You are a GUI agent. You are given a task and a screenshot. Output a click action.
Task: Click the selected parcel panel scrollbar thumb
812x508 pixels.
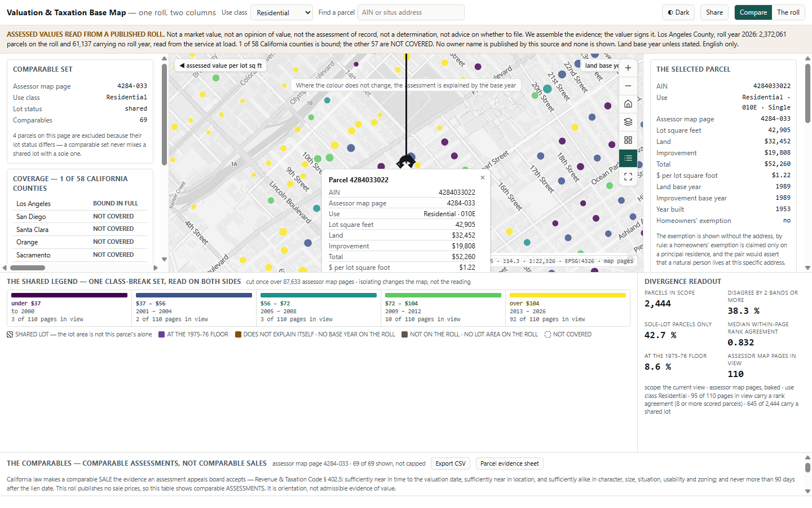[808, 92]
